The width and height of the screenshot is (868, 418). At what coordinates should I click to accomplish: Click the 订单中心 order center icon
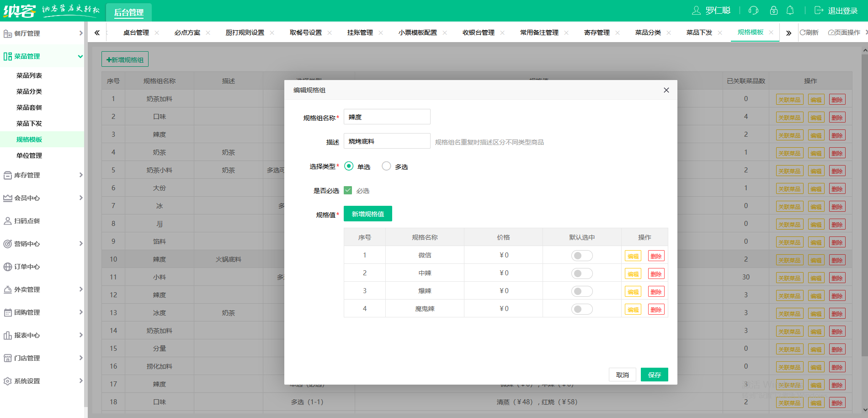tap(8, 267)
